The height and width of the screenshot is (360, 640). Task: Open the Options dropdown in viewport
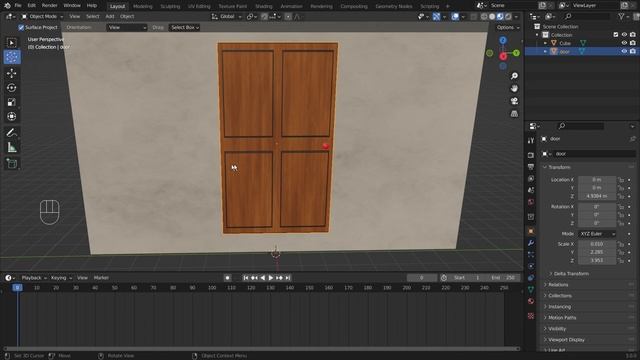[508, 27]
